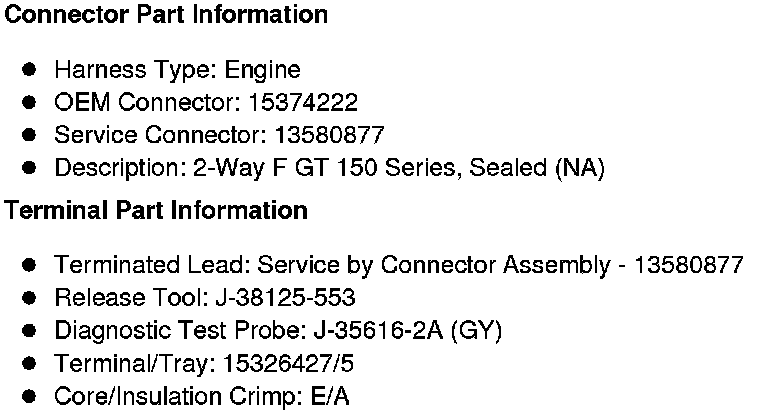Click the bullet beside Terminal/Tray
This screenshot has height=416, width=768.
click(x=30, y=363)
